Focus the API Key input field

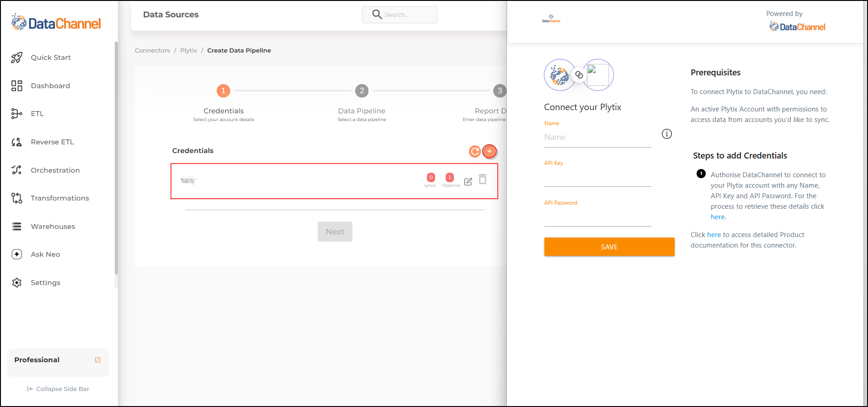point(597,177)
